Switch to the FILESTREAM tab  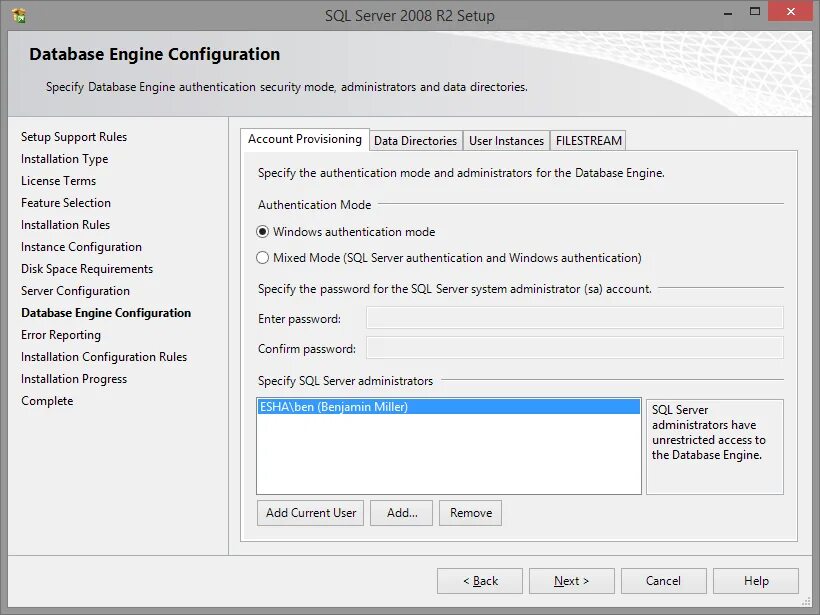(588, 141)
